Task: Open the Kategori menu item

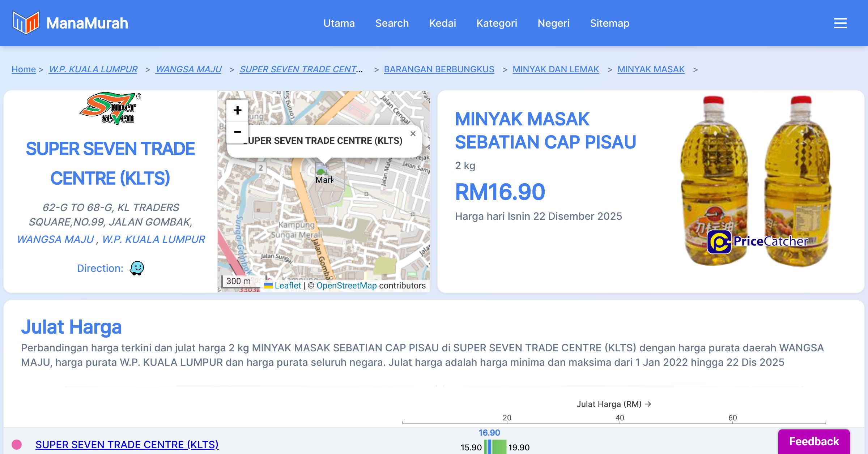Action: pyautogui.click(x=497, y=23)
